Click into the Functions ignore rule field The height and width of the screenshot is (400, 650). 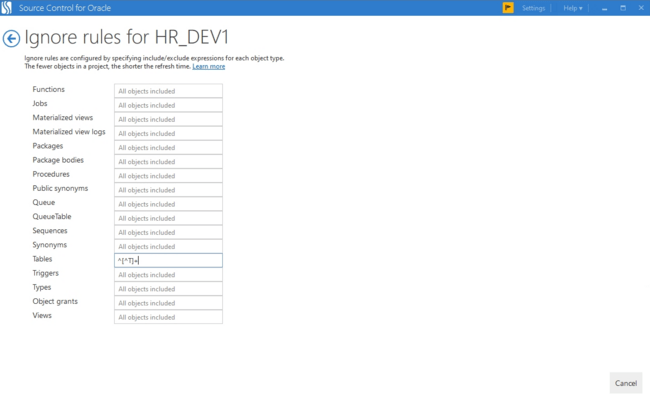point(168,91)
